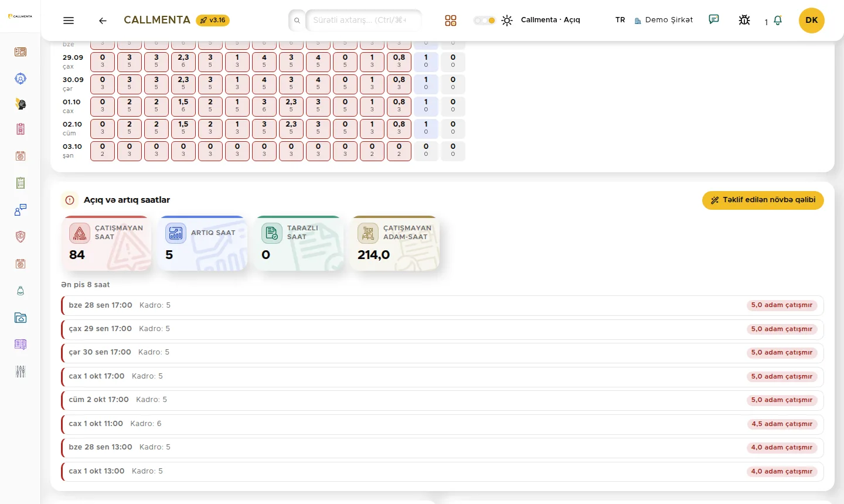Open the apps grid icon
This screenshot has height=504, width=844.
pyautogui.click(x=450, y=21)
